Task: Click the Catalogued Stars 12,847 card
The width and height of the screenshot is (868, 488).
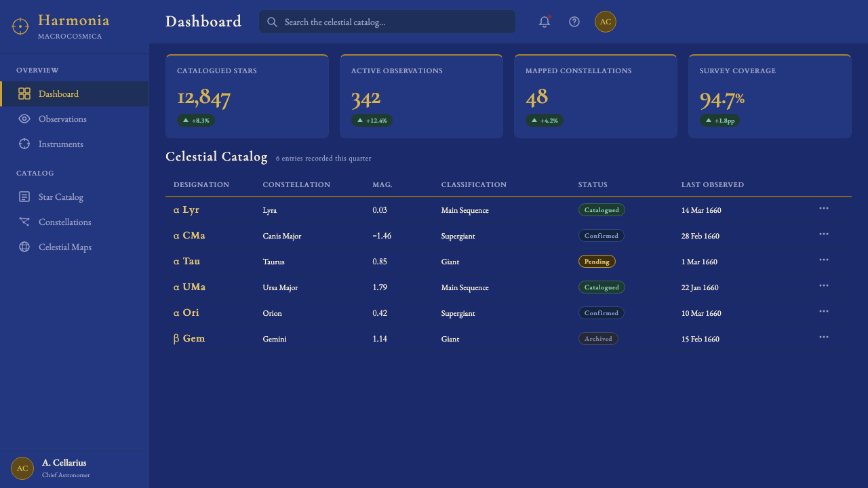Action: (247, 96)
